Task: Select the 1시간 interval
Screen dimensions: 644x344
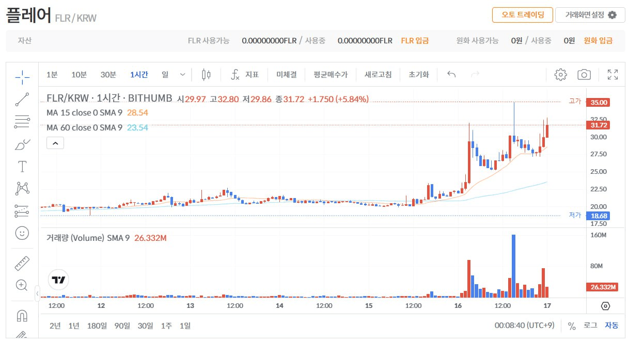Action: pos(139,75)
